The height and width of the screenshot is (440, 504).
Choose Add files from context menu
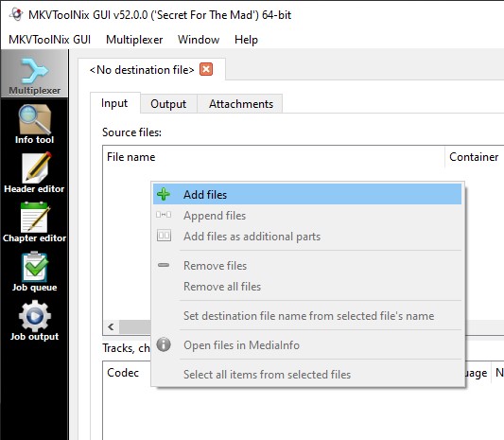coord(307,194)
